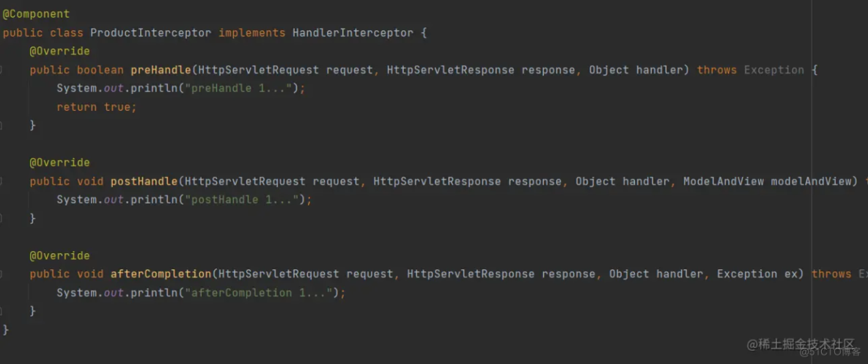Collapse the postHandle method fold marker
Screen dimensions: 868x364
(1, 181)
